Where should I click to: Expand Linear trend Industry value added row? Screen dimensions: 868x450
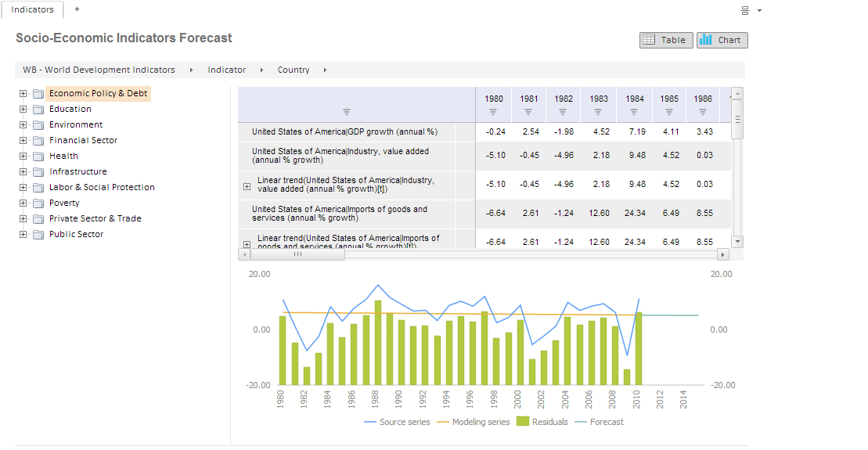(247, 186)
